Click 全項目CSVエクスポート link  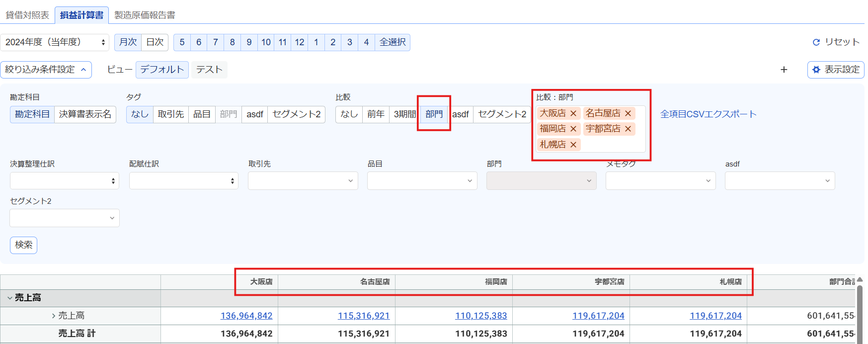pos(708,114)
